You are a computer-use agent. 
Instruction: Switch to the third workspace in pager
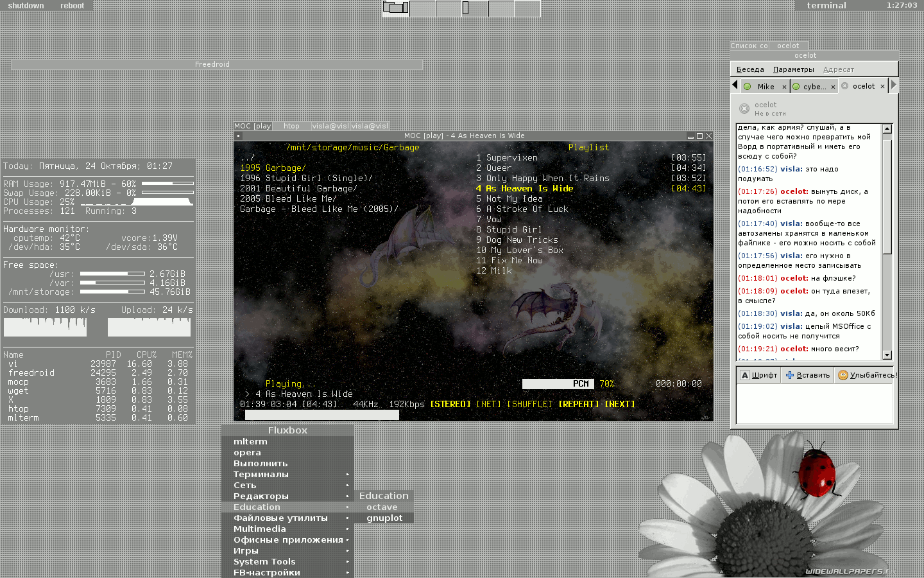[449, 8]
